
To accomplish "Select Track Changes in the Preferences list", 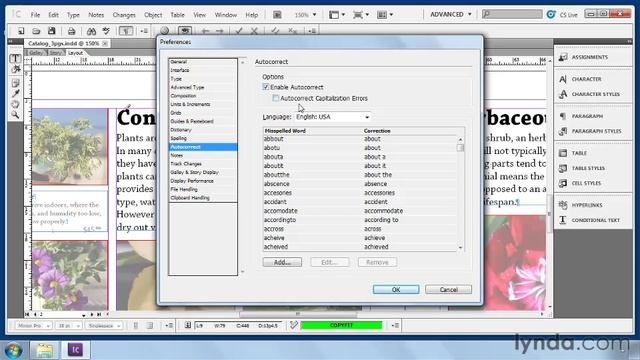I will coord(203,164).
